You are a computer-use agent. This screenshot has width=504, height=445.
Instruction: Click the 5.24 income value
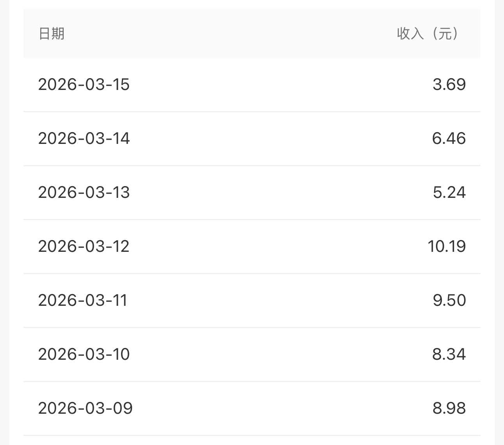click(449, 192)
